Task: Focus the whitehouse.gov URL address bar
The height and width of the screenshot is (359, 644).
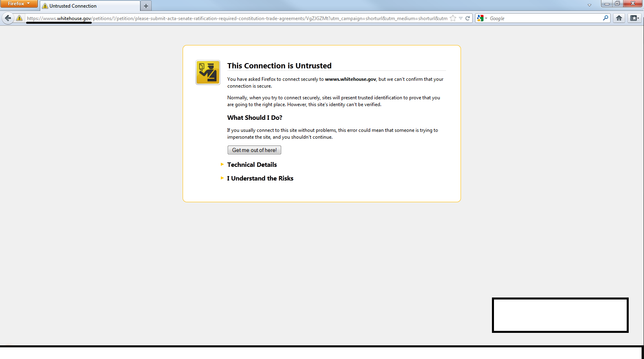Action: (237, 18)
